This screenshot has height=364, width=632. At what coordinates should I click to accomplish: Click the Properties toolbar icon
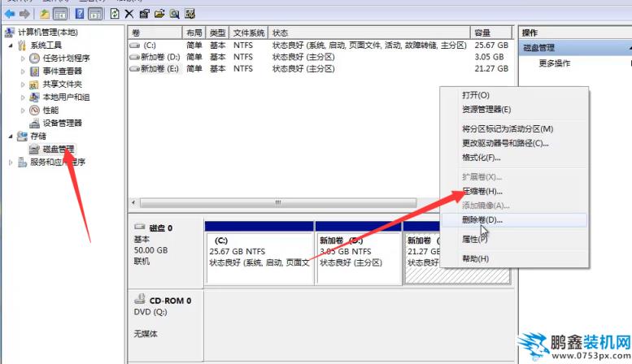tap(144, 14)
